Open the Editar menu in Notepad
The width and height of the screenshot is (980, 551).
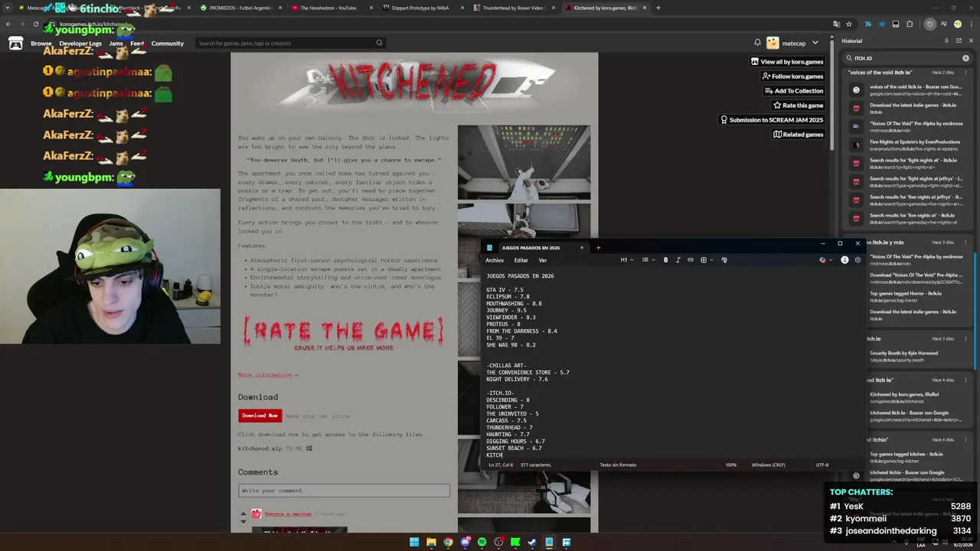point(521,260)
